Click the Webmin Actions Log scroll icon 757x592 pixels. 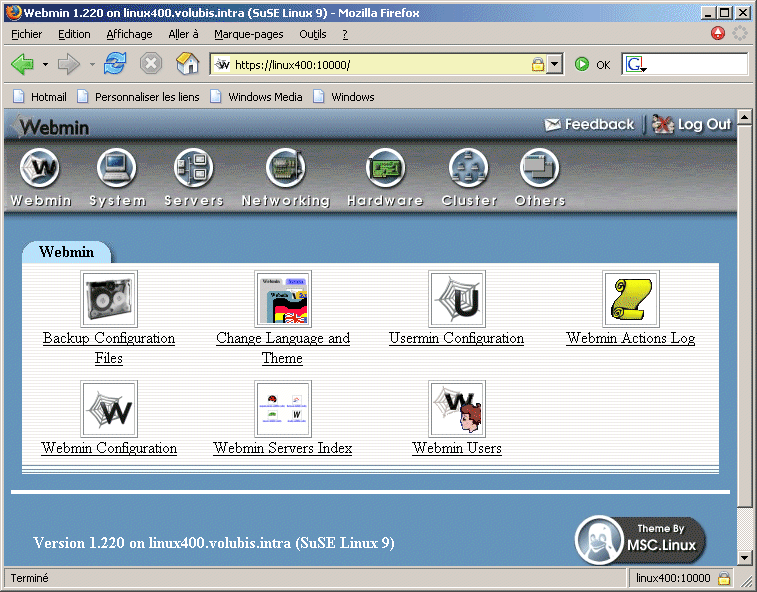pos(631,299)
